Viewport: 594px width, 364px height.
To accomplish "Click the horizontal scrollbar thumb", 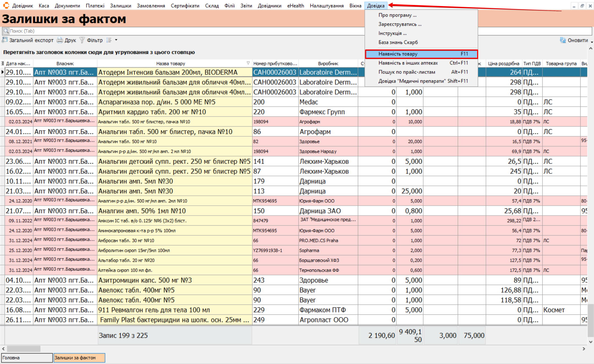I will pos(23,349).
